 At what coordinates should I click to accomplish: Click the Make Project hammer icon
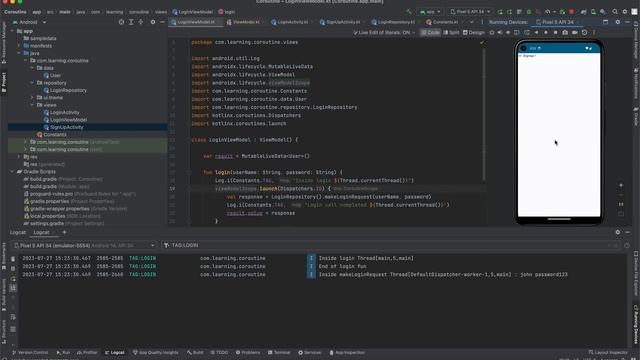click(x=409, y=12)
